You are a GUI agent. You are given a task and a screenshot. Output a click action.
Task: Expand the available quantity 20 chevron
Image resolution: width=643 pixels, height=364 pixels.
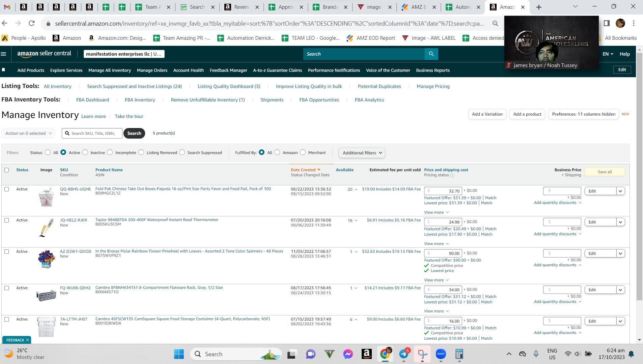coord(356,189)
